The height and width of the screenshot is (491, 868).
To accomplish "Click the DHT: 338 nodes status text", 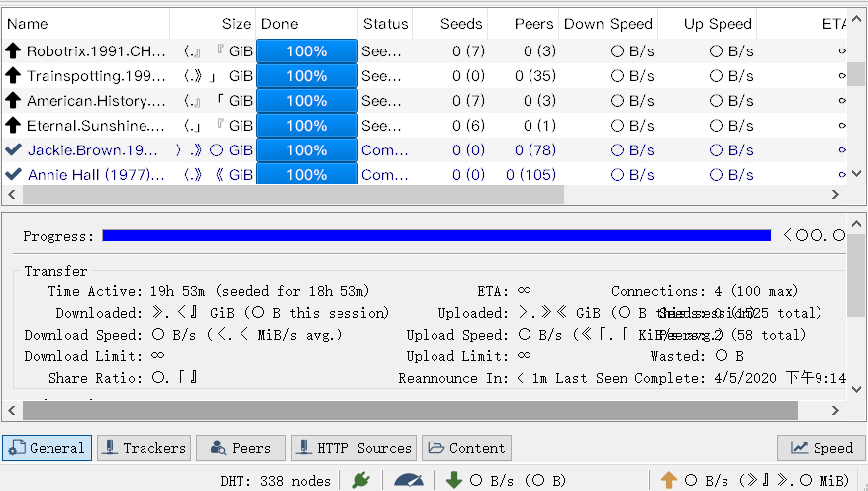I will point(275,480).
